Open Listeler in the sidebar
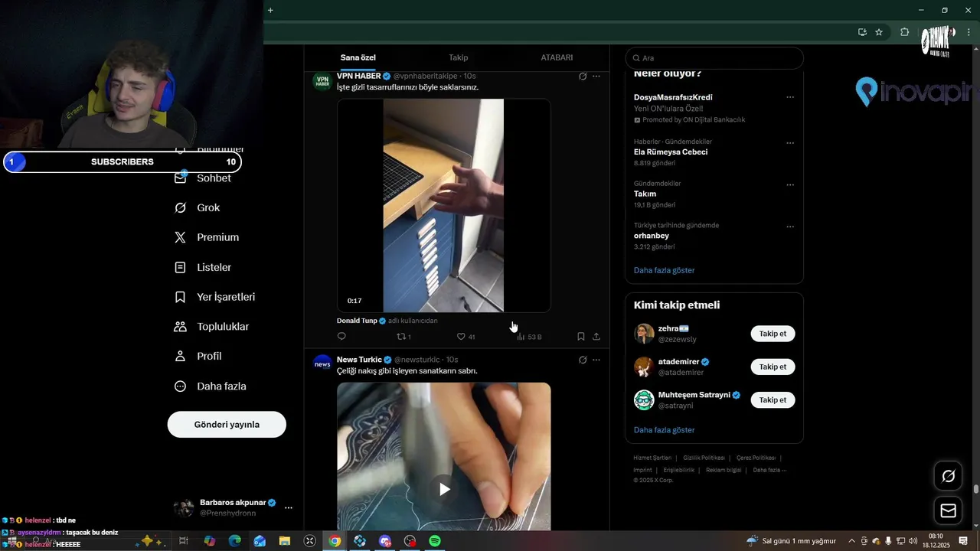The height and width of the screenshot is (551, 980). tap(203, 267)
